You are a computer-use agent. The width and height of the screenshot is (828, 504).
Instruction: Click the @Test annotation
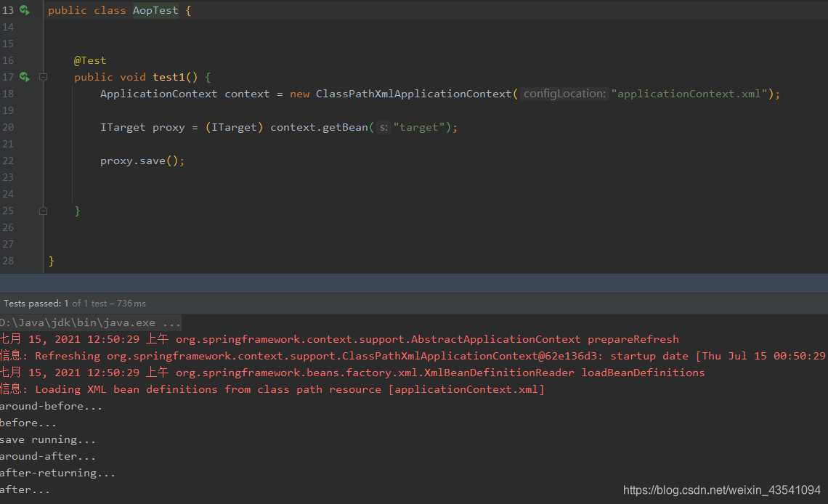click(x=90, y=60)
